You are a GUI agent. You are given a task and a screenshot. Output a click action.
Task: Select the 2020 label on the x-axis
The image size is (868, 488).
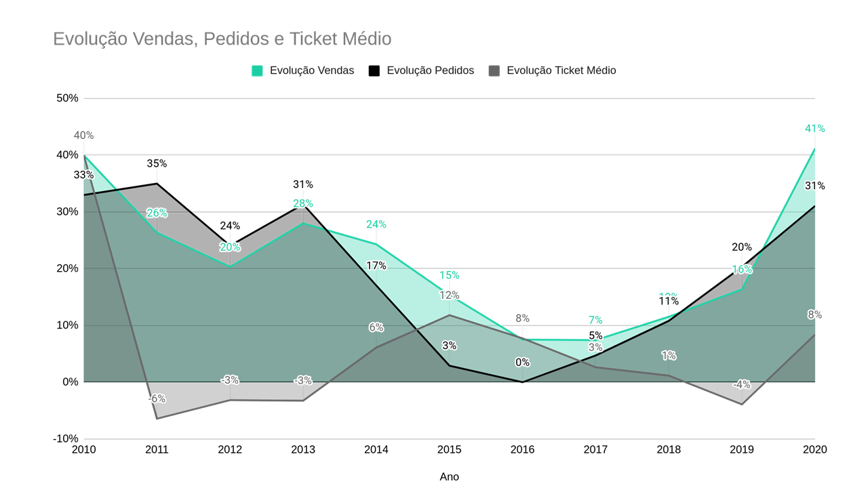tap(814, 449)
